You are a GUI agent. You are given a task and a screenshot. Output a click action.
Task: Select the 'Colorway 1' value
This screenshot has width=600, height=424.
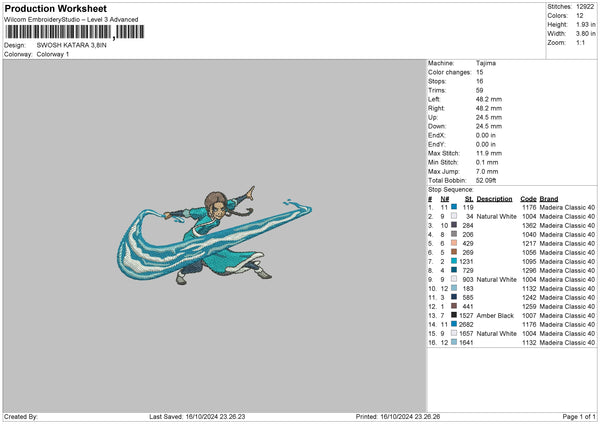tap(53, 54)
